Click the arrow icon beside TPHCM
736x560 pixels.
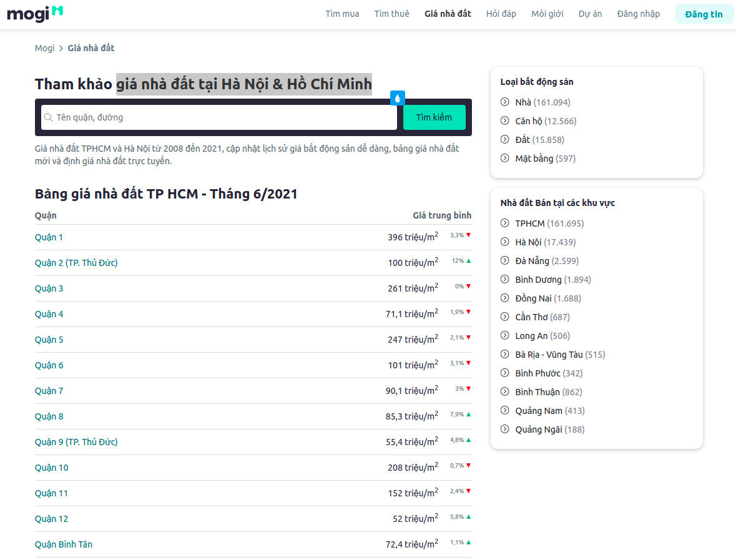pos(504,223)
